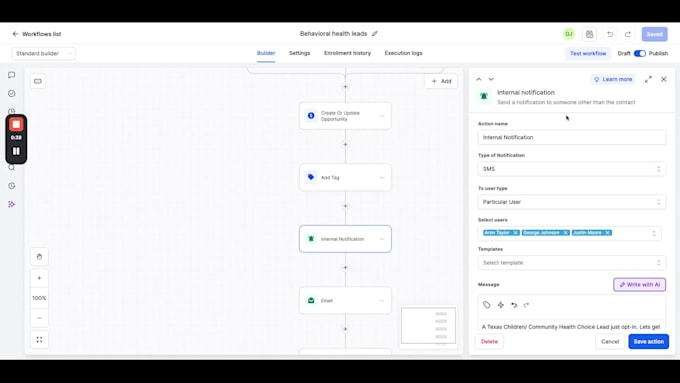Switch to the Settings tab
This screenshot has width=680, height=383.
tap(300, 53)
